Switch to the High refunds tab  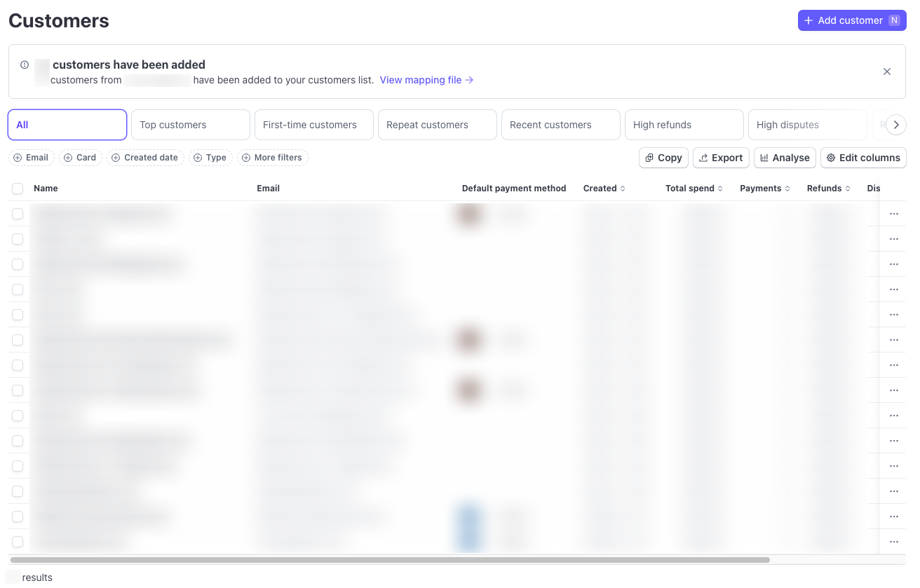[684, 125]
